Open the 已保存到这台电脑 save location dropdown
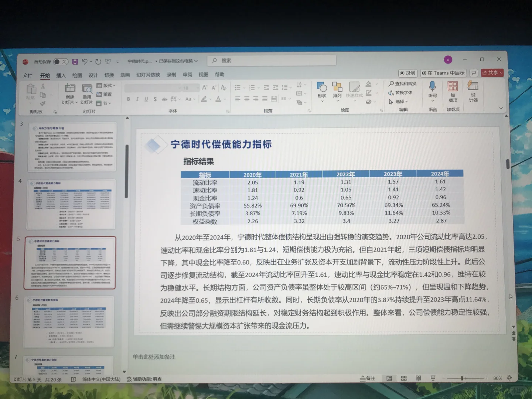This screenshot has width=532, height=399. [178, 61]
